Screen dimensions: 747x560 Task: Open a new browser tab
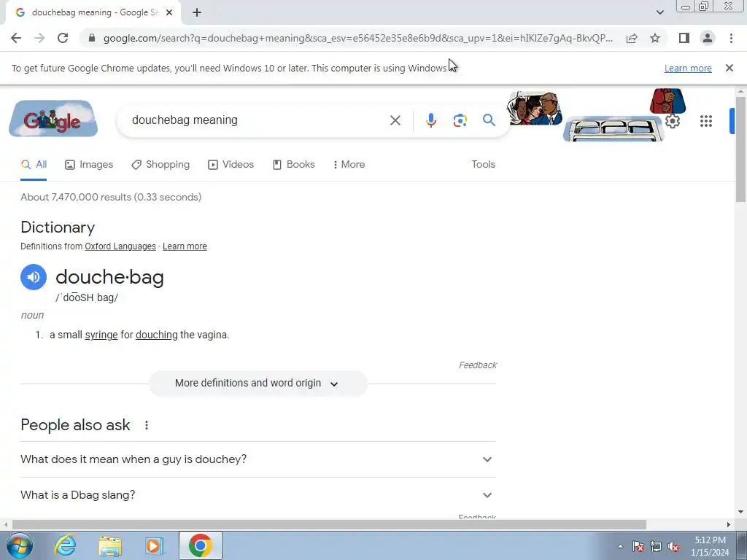click(197, 12)
